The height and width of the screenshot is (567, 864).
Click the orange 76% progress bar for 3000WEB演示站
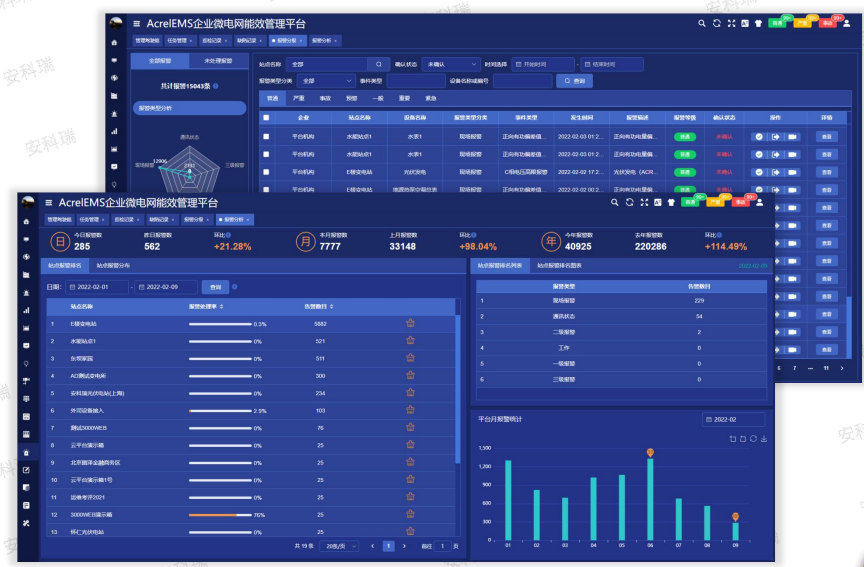point(220,515)
